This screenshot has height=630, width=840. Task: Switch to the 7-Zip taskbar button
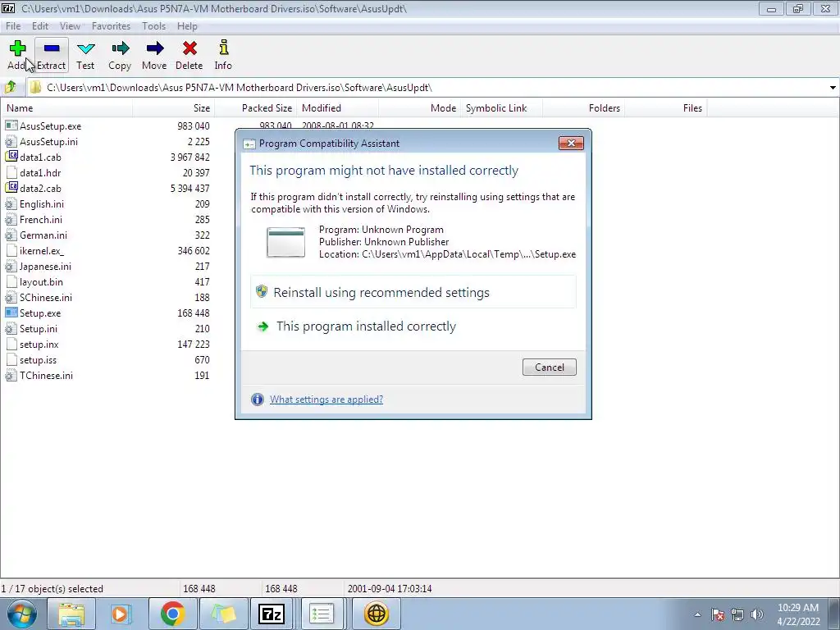pyautogui.click(x=271, y=614)
